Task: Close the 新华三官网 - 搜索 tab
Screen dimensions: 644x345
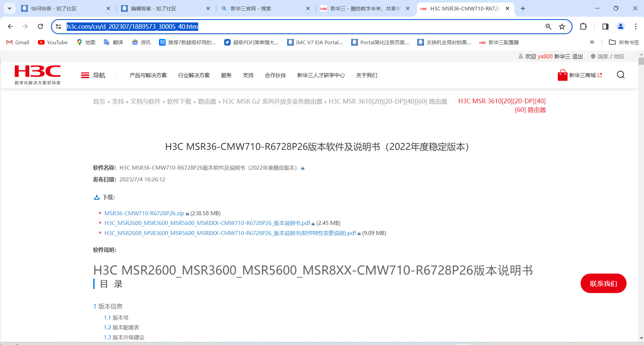Action: [308, 8]
